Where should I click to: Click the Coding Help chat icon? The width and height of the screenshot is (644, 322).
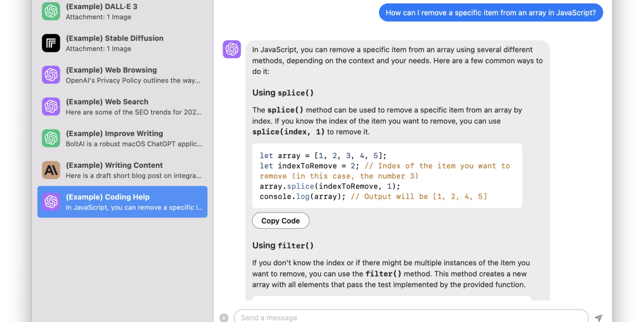[x=51, y=202]
